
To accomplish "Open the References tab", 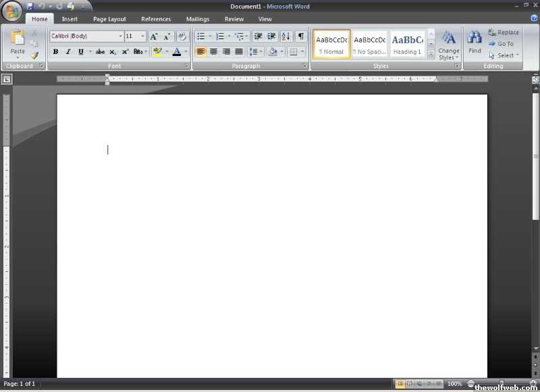I will tap(156, 19).
